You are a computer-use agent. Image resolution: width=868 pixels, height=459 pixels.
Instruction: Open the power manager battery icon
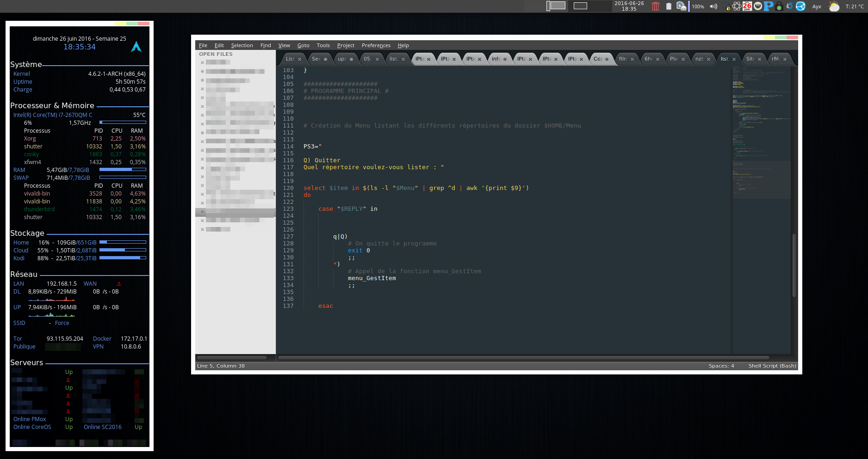click(x=681, y=6)
